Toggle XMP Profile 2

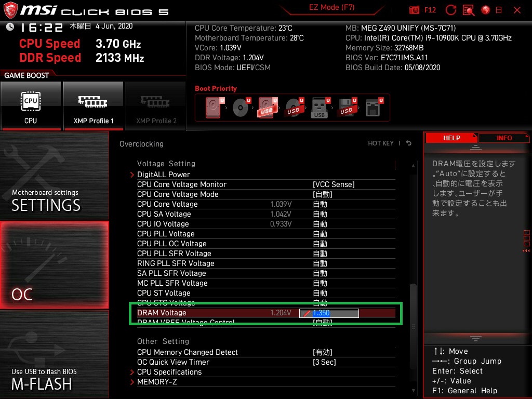click(x=156, y=106)
